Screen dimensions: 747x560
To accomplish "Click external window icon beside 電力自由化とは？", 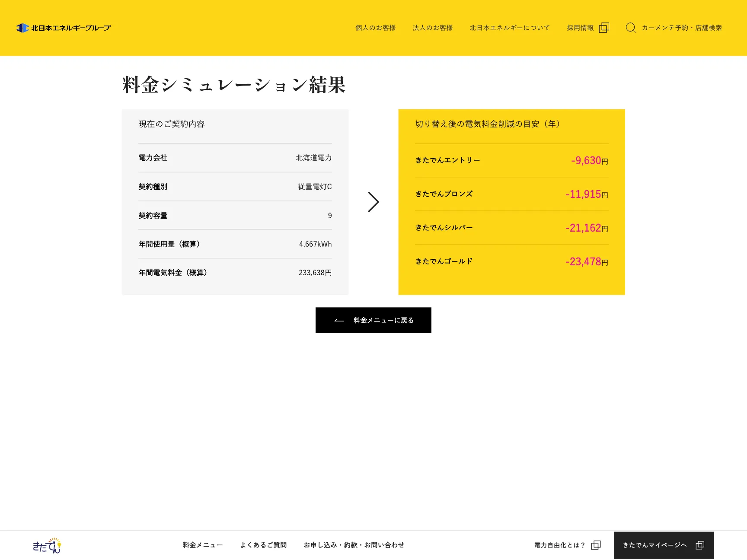I will pyautogui.click(x=596, y=545).
